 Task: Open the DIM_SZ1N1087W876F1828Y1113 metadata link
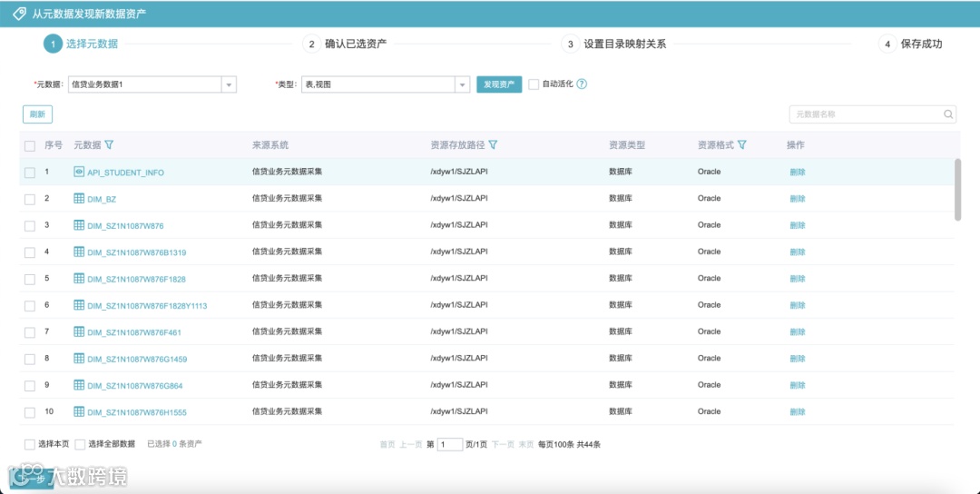click(147, 306)
